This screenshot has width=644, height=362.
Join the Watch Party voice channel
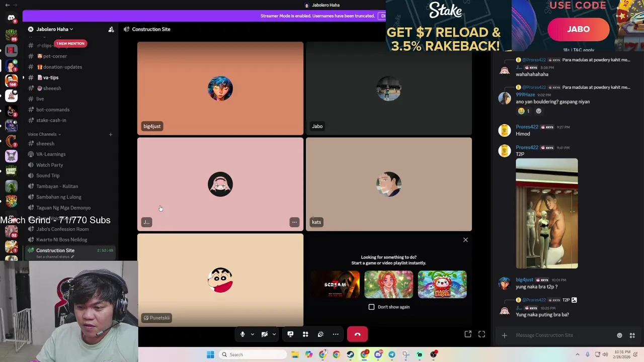(49, 165)
